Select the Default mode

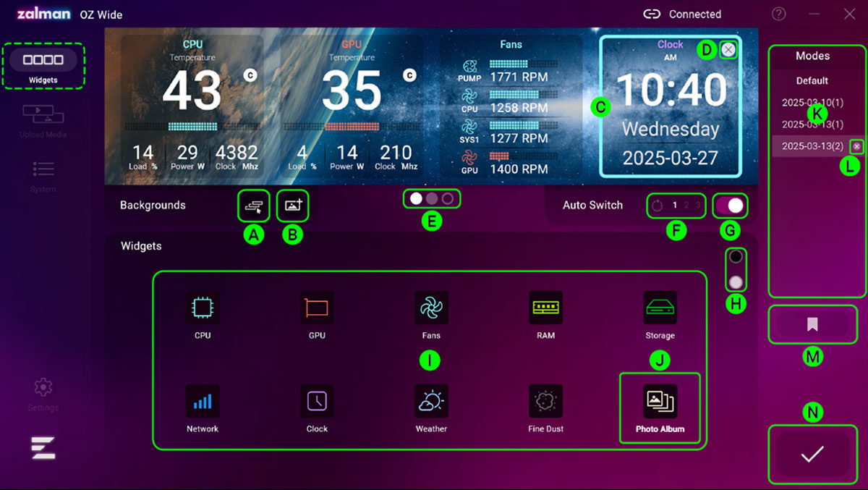[812, 81]
